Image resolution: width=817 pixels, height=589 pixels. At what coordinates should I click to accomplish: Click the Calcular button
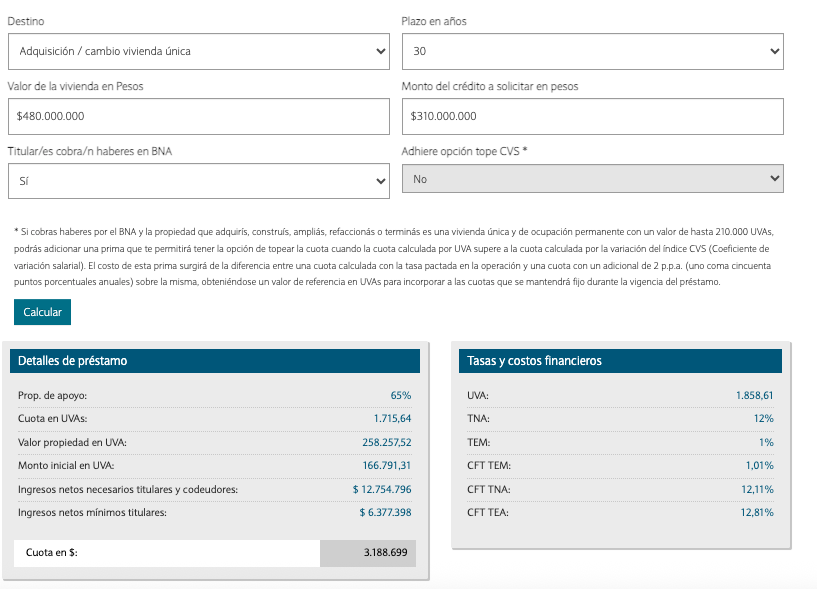coord(42,312)
